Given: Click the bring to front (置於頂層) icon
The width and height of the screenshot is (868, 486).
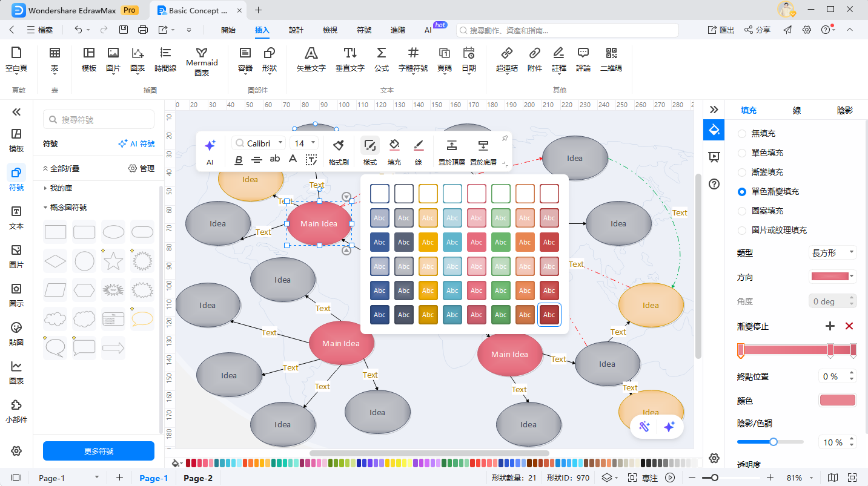Looking at the screenshot, I should 451,151.
